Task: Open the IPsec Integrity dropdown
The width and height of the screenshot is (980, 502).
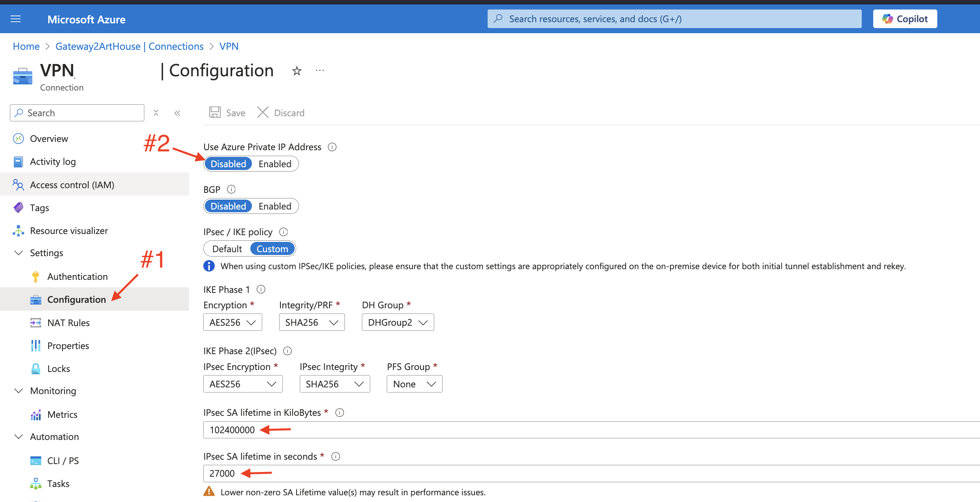Action: (x=335, y=384)
